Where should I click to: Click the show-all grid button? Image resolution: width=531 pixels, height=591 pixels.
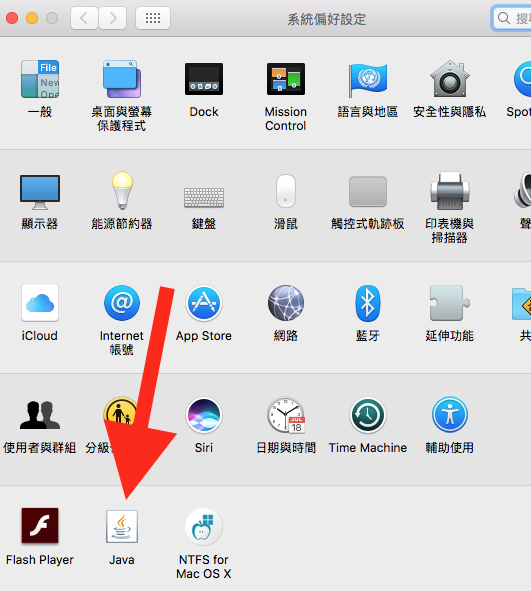tap(153, 18)
